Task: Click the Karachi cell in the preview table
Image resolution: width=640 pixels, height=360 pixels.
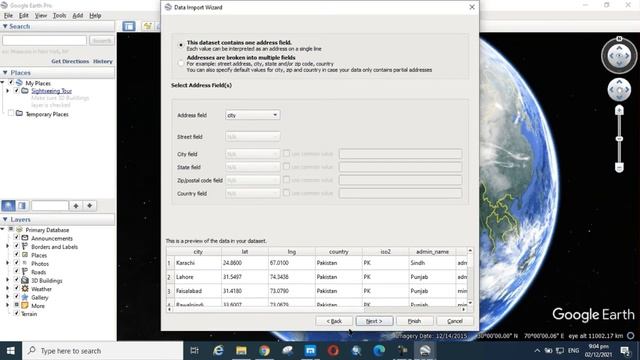Action: tap(198, 263)
